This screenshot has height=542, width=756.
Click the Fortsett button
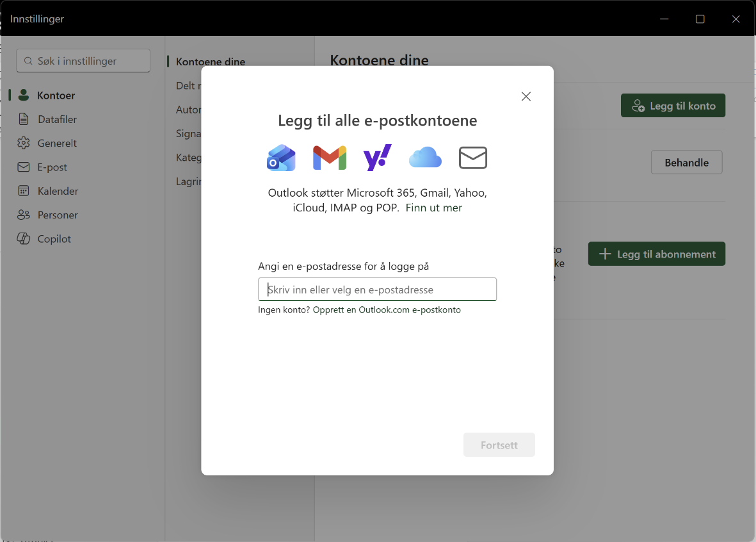499,445
